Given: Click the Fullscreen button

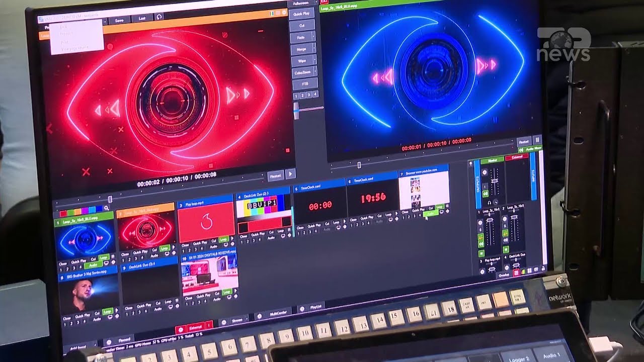Looking at the screenshot, I should pyautogui.click(x=301, y=4).
